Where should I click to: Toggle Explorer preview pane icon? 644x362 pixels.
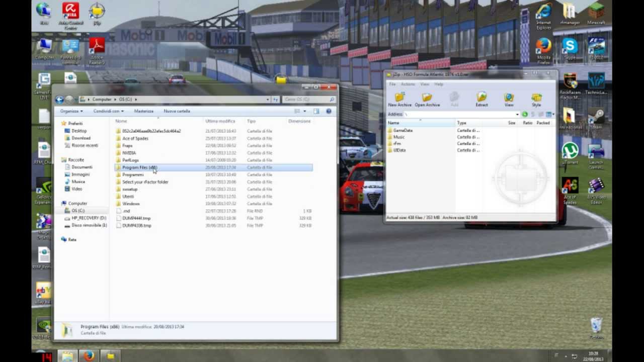[x=316, y=111]
